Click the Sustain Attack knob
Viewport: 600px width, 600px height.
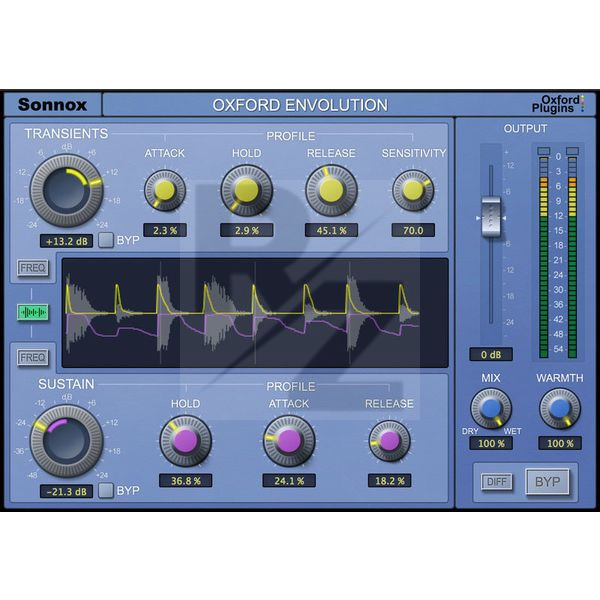pos(289,441)
